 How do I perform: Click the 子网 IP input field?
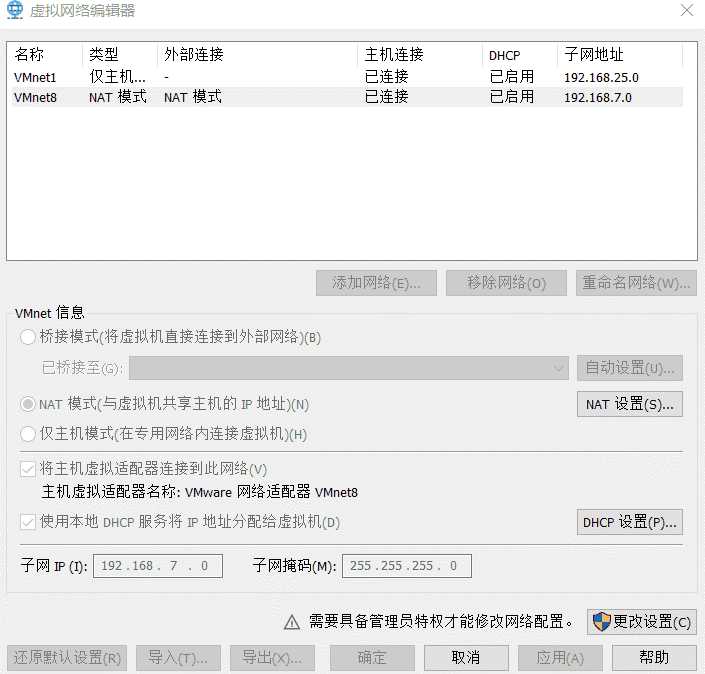pos(158,566)
